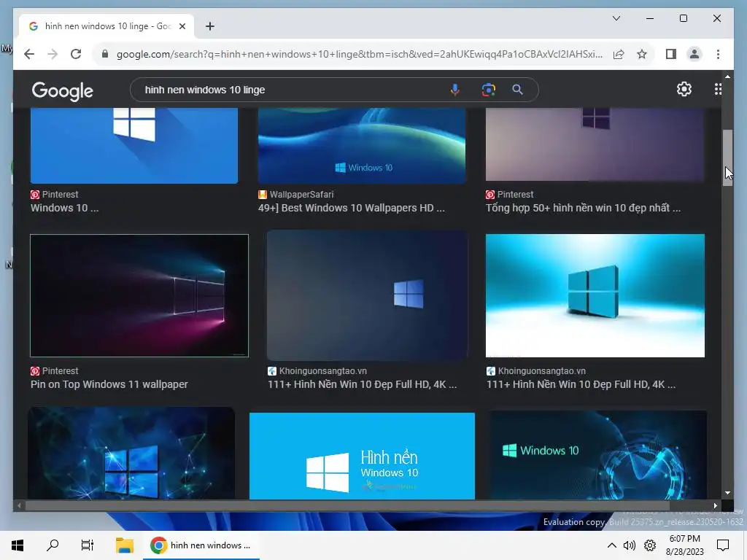
Task: Open Task View on taskbar
Action: pyautogui.click(x=88, y=545)
